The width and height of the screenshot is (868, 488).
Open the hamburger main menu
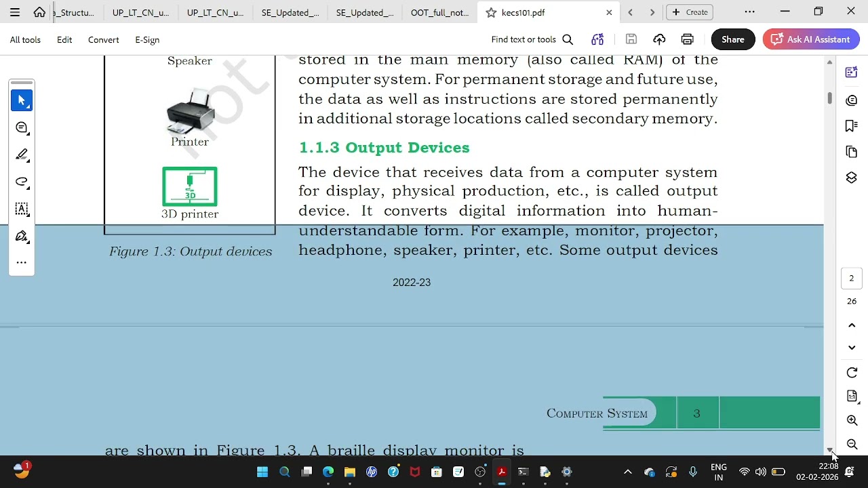[15, 12]
